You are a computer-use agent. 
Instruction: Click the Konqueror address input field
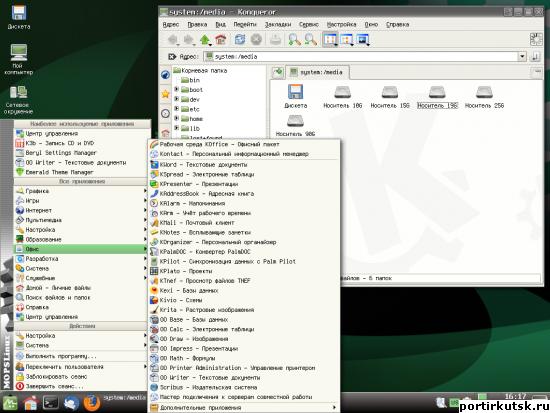[x=361, y=56]
